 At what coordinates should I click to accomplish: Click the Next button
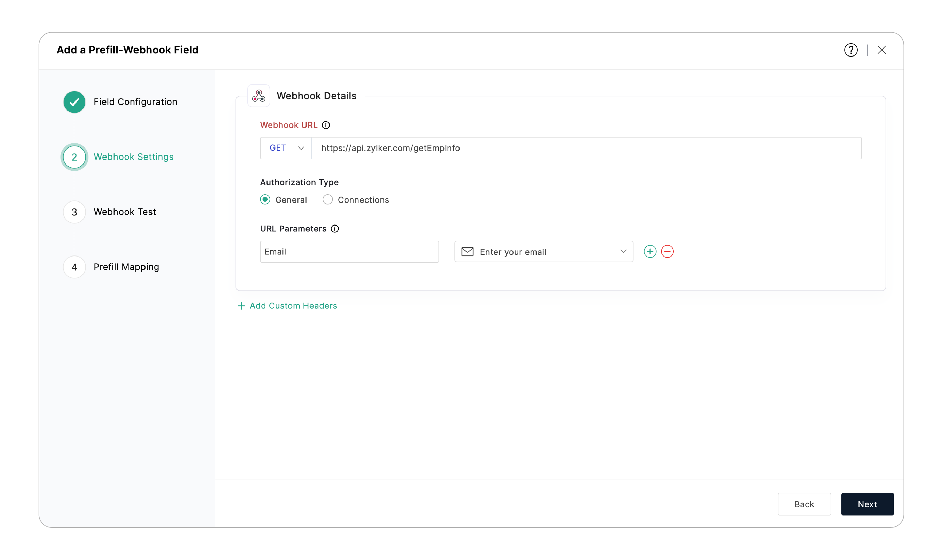(x=867, y=504)
